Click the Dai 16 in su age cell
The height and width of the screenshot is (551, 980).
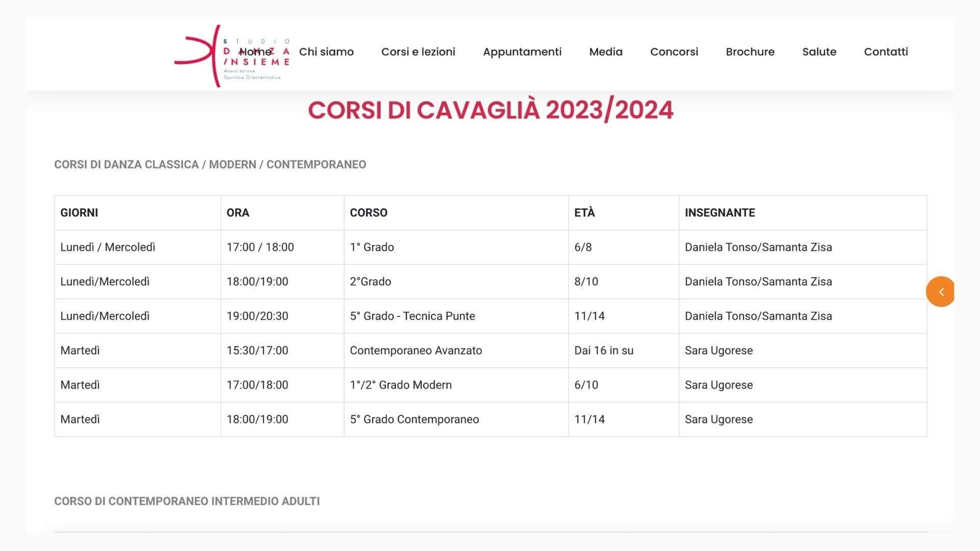[x=603, y=350]
